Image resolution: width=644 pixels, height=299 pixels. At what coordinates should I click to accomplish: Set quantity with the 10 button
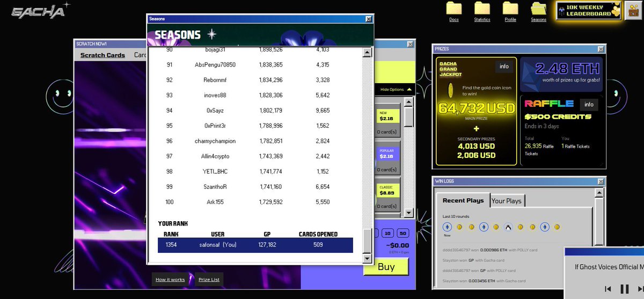tap(386, 233)
